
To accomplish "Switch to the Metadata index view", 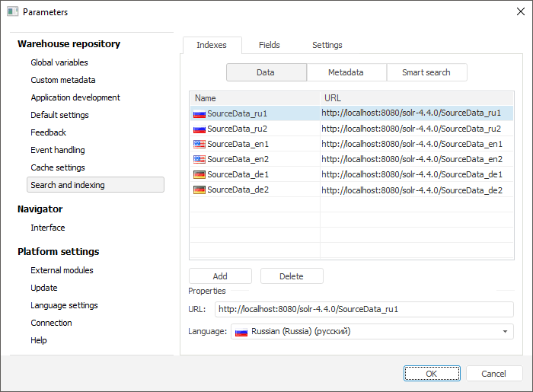I will [x=346, y=72].
